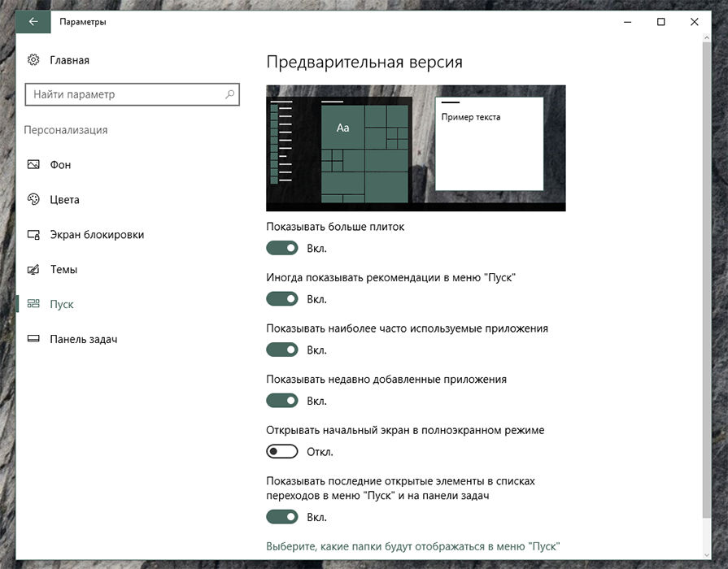728x569 pixels.
Task: Click the Start menu preview thumbnail
Action: tap(416, 148)
